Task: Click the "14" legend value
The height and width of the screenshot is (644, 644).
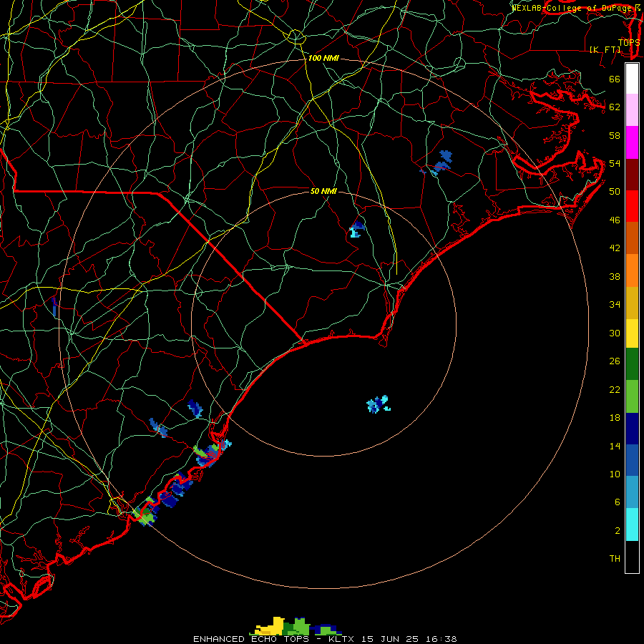Action: 615,446
